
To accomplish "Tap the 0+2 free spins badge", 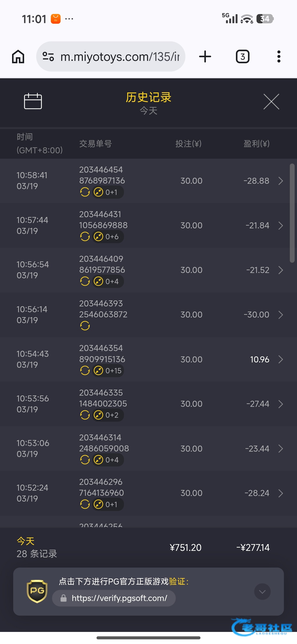I will coord(108,415).
